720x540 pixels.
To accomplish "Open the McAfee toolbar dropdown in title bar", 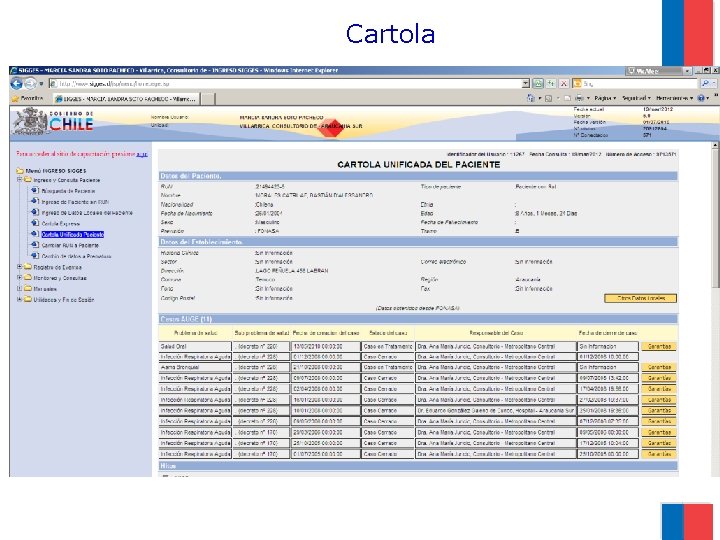I will 687,71.
